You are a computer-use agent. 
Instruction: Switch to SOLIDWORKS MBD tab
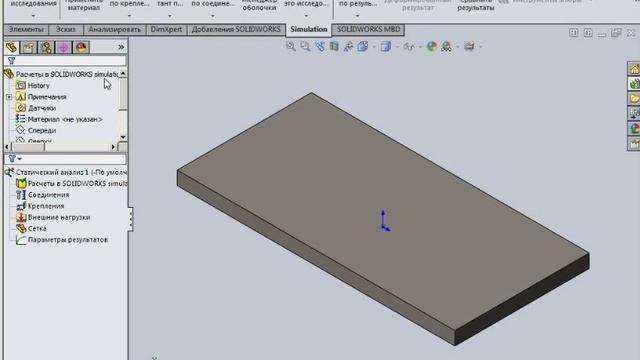[x=368, y=29]
